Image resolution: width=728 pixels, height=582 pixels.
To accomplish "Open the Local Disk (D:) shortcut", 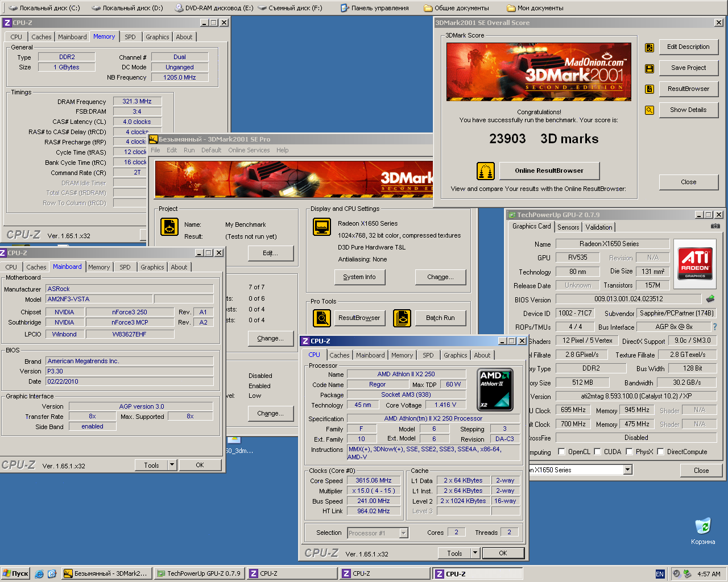I will click(127, 8).
